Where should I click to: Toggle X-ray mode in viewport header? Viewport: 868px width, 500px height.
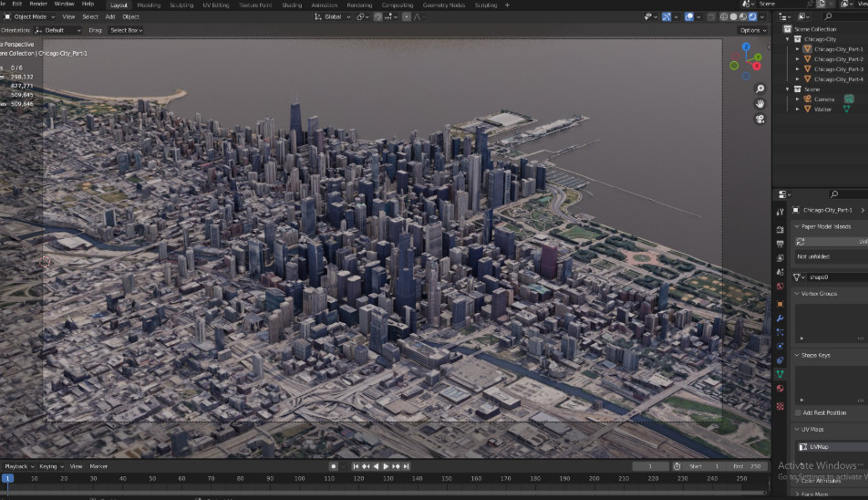coord(711,17)
